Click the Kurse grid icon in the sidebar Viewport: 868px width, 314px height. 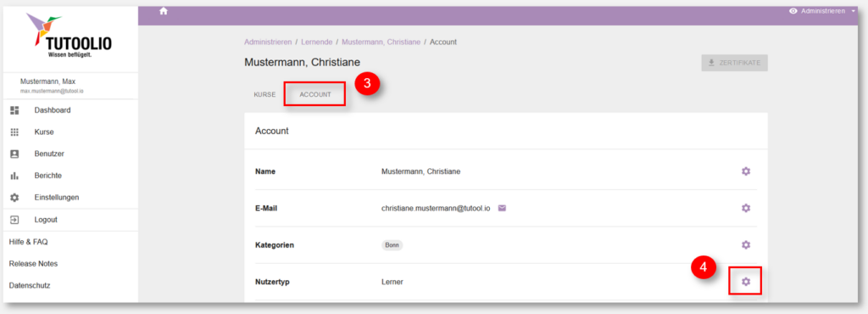(15, 132)
